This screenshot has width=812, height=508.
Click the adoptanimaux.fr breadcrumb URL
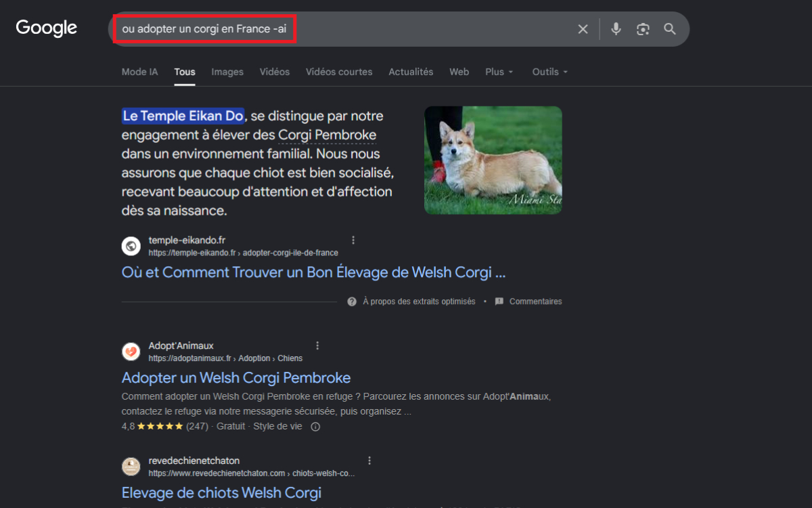click(x=225, y=358)
